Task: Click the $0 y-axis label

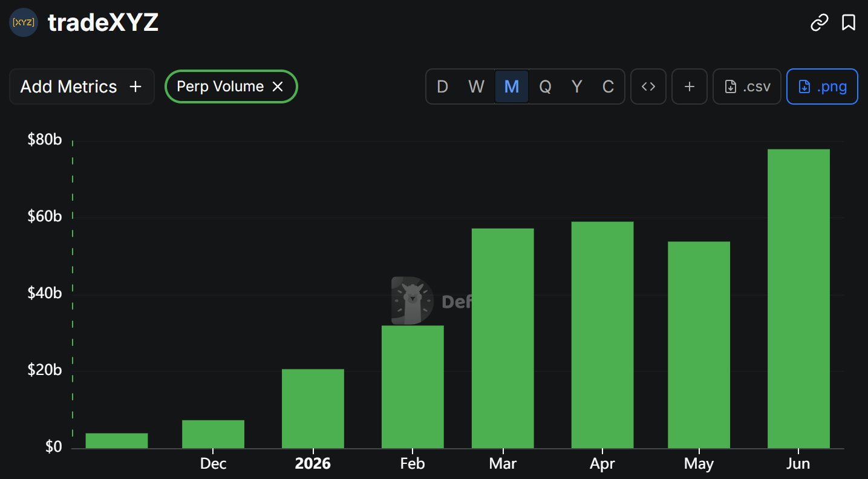Action: [x=53, y=447]
